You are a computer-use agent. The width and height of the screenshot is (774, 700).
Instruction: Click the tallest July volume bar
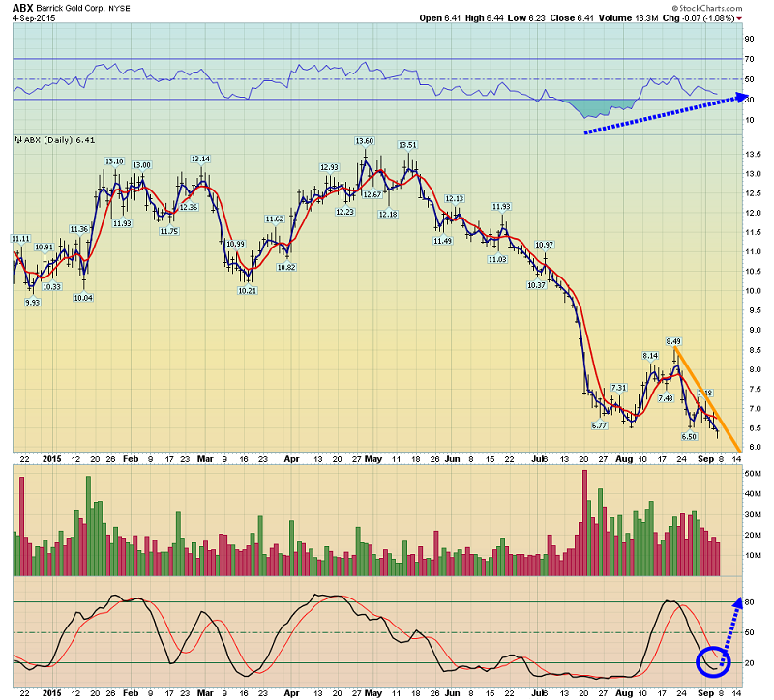click(585, 523)
